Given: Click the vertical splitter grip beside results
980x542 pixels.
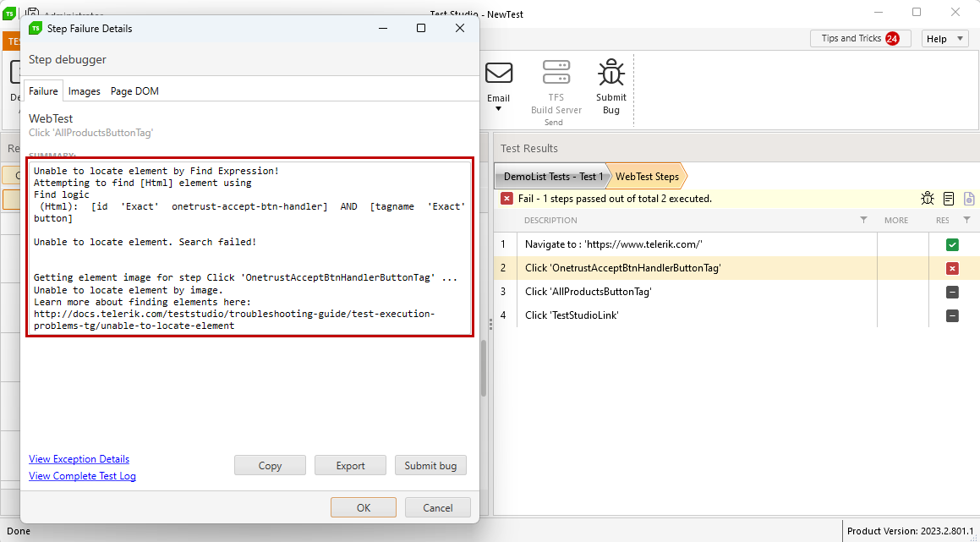Looking at the screenshot, I should click(490, 325).
